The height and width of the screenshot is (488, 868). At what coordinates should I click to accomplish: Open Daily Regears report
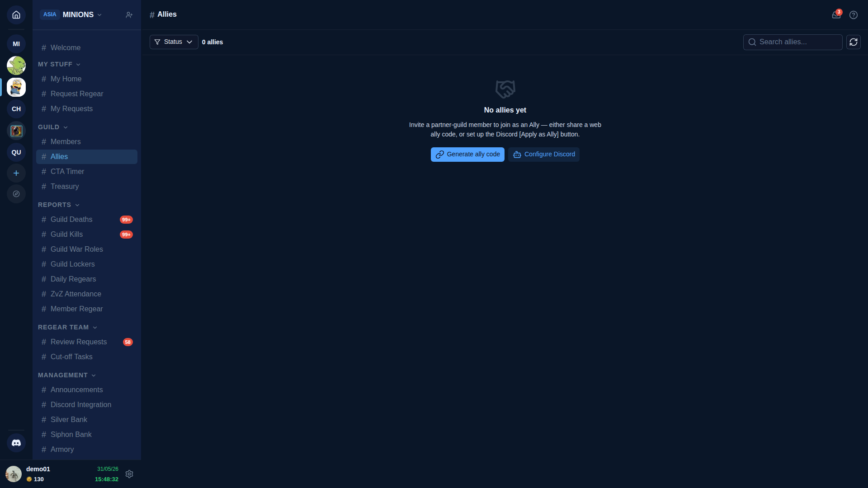tap(87, 279)
